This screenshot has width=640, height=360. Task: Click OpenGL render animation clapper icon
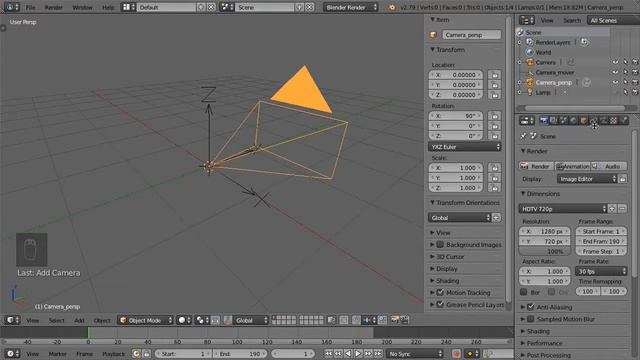pos(404,320)
